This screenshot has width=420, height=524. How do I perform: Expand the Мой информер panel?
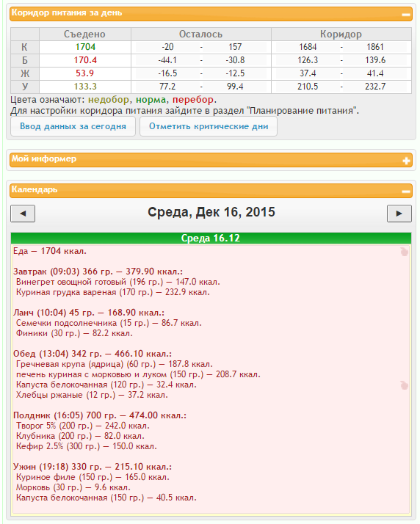coord(406,161)
